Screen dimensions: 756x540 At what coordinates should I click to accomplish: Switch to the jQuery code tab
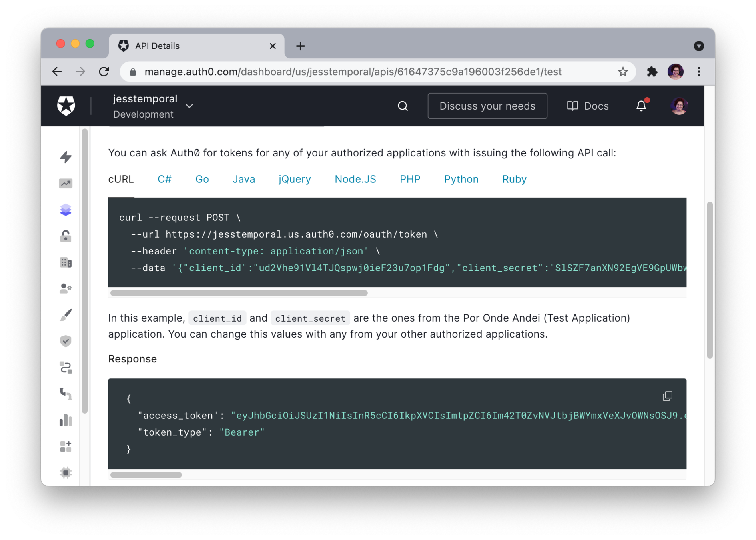pyautogui.click(x=295, y=179)
